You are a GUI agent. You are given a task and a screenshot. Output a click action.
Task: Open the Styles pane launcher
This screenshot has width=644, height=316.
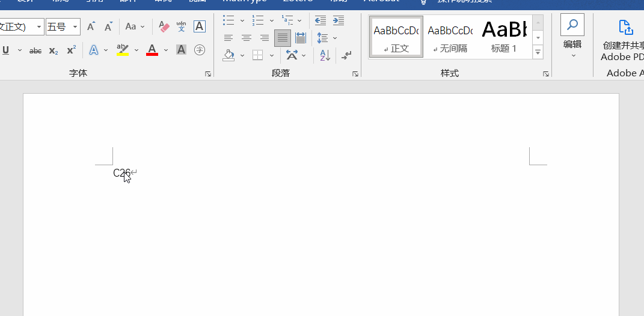(546, 74)
